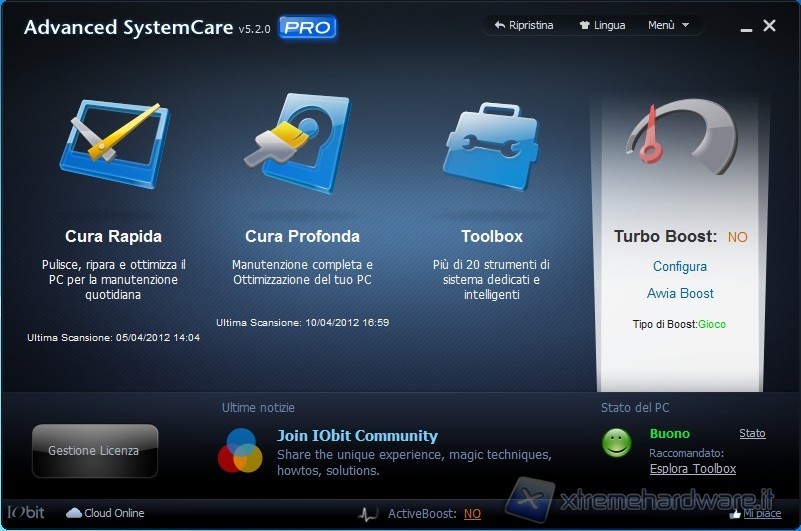Click the Turbo Boost speedometer gauge icon
The image size is (801, 531).
pos(680,135)
